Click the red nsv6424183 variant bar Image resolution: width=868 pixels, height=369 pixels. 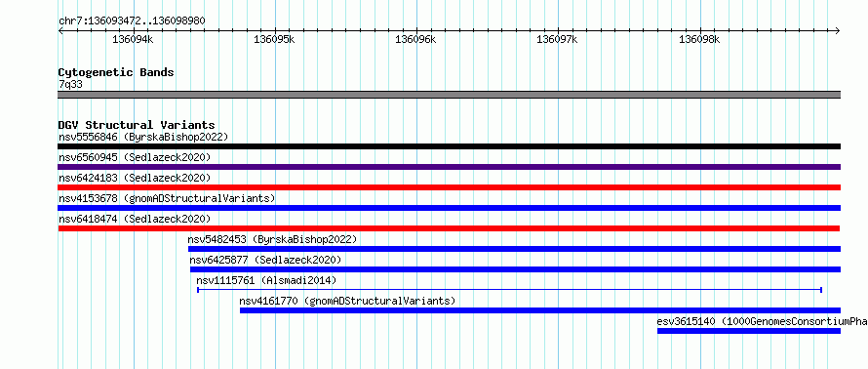(x=449, y=187)
